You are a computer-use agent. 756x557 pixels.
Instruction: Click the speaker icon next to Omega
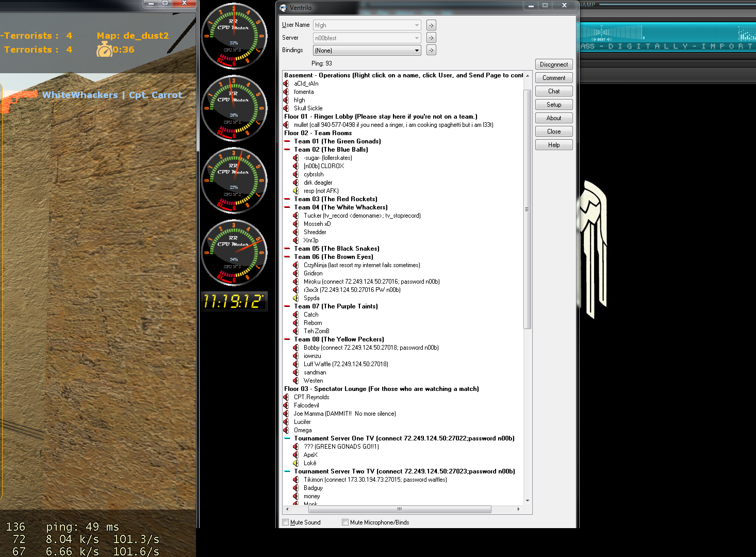coord(286,430)
